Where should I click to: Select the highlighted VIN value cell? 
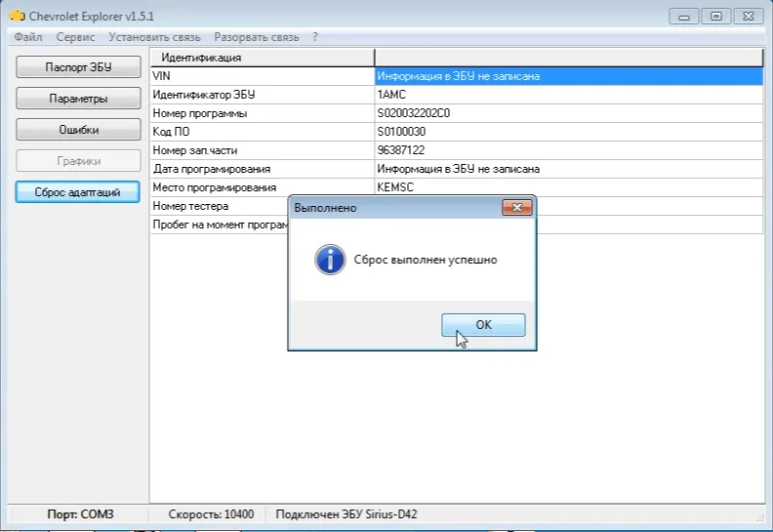tap(569, 76)
